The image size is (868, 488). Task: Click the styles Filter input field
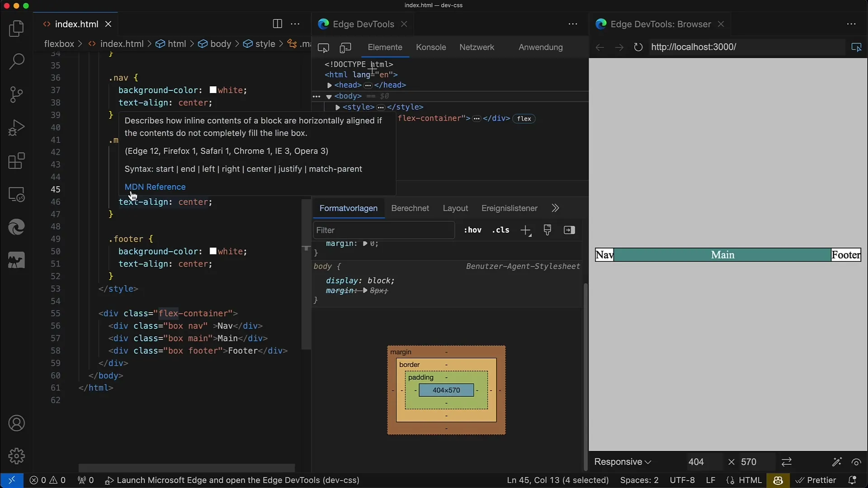[x=384, y=230]
